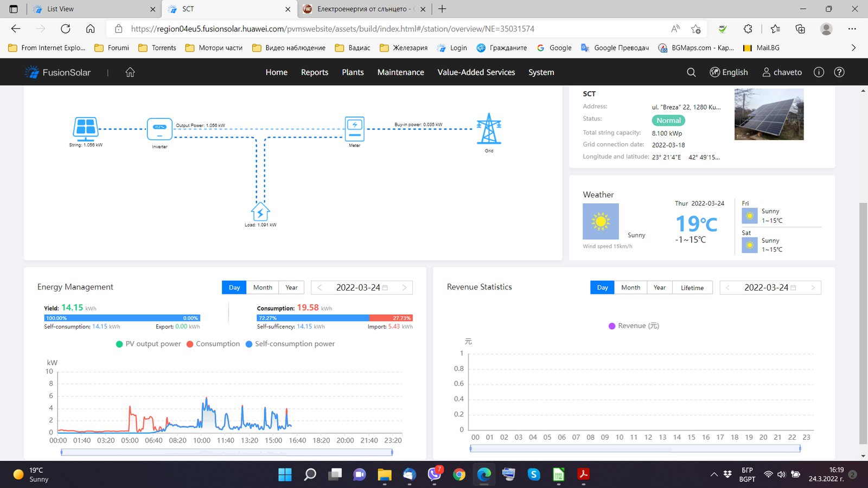Viewport: 868px width, 488px height.
Task: Open the search magnifier in FusionSolar header
Action: coord(691,72)
